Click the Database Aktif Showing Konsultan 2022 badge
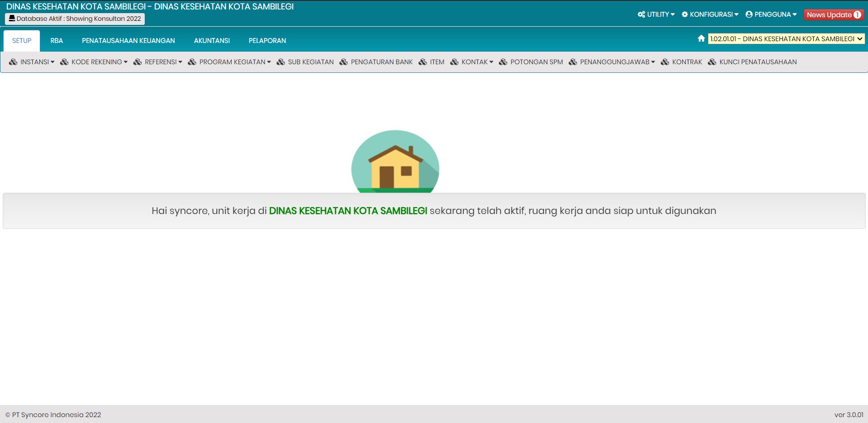 pyautogui.click(x=75, y=19)
